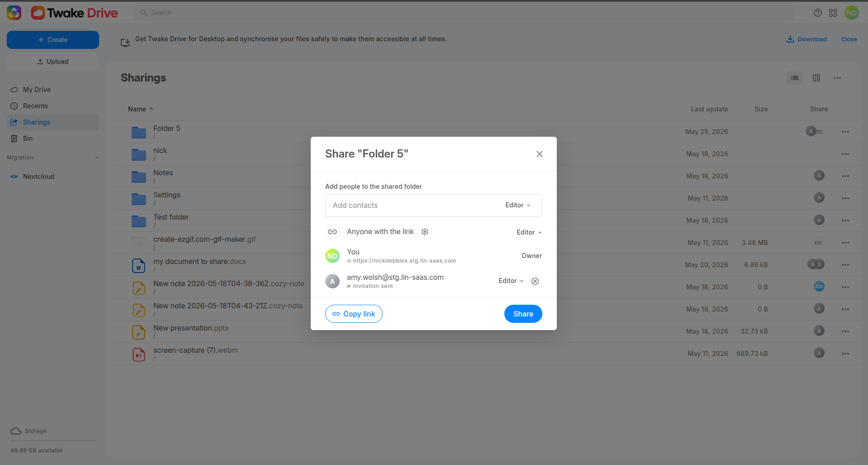Viewport: 868px width, 465px height.
Task: Click the ND avatar next to You
Action: click(x=332, y=256)
